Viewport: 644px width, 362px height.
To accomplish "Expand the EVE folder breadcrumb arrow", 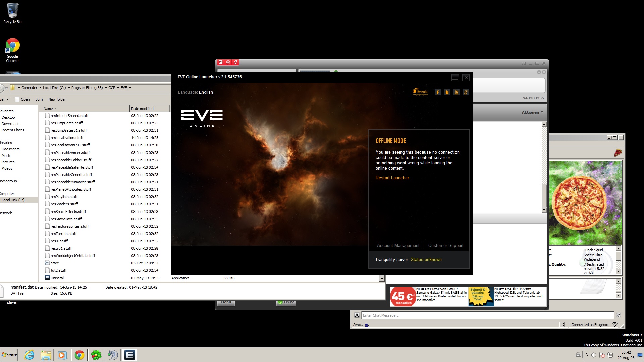I will coord(130,88).
